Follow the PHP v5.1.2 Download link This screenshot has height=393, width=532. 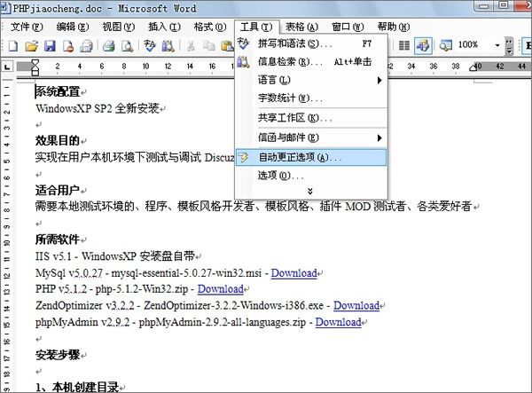220,289
